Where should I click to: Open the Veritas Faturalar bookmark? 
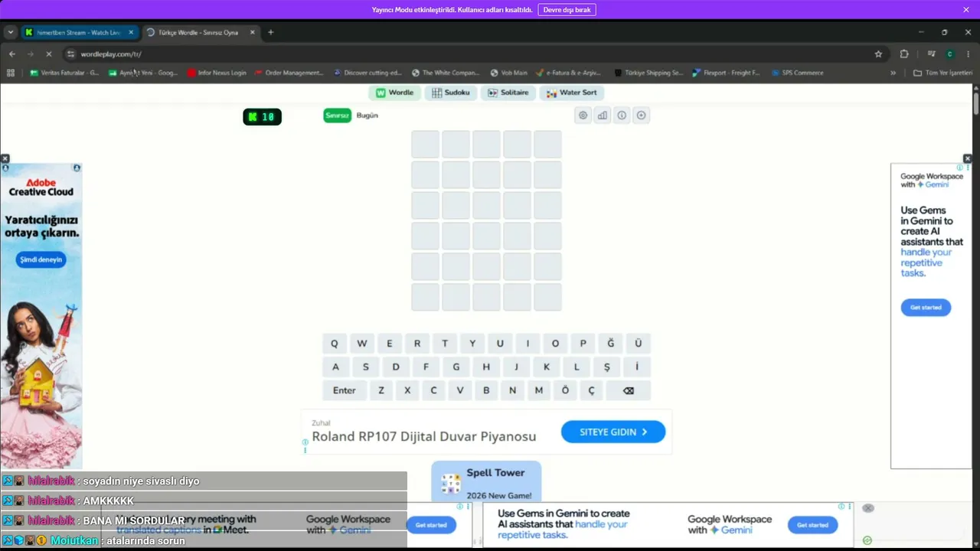coord(64,73)
